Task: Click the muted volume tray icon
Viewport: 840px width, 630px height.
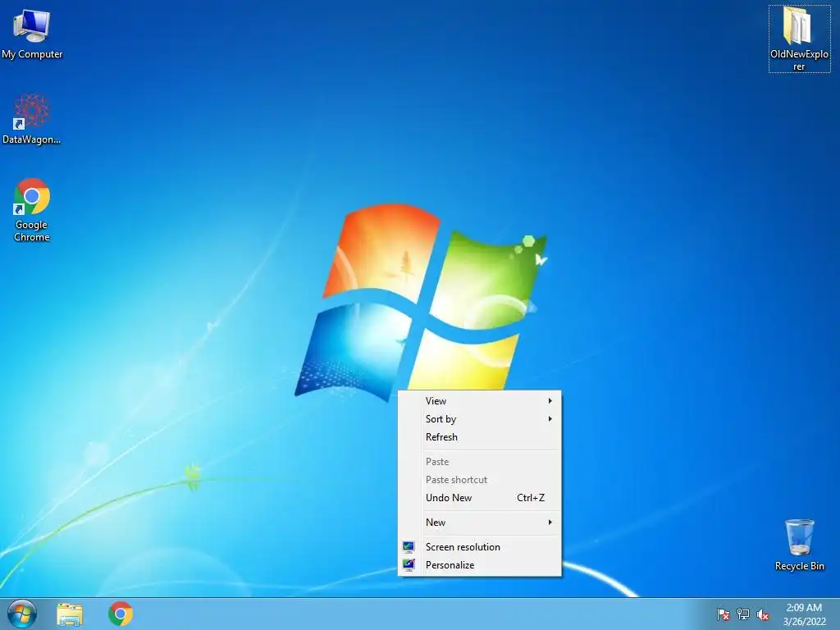Action: point(763,614)
